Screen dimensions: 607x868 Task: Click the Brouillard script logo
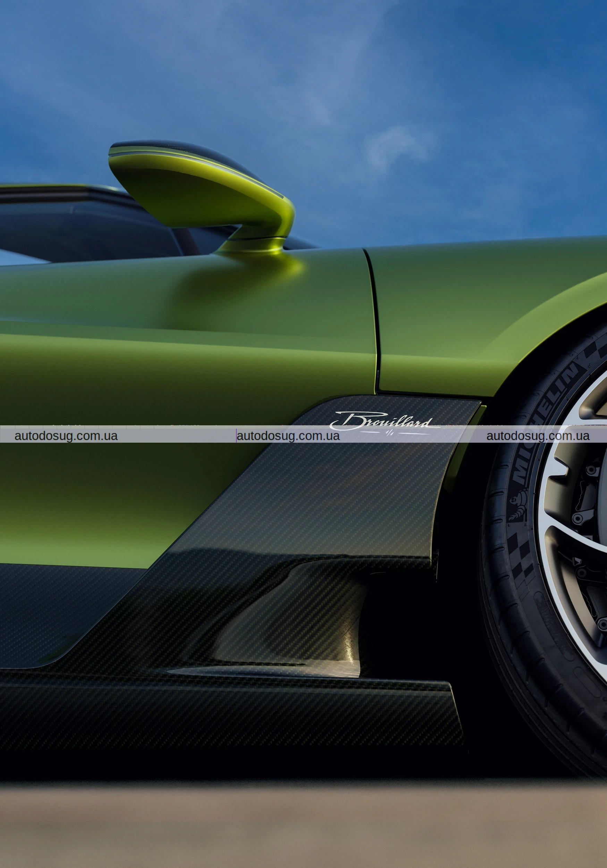(381, 421)
